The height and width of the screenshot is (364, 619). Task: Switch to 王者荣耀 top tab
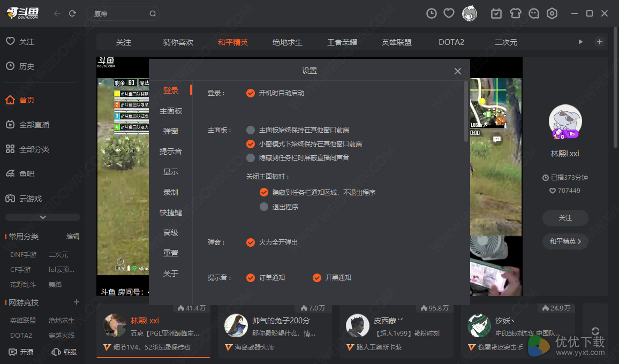[342, 42]
